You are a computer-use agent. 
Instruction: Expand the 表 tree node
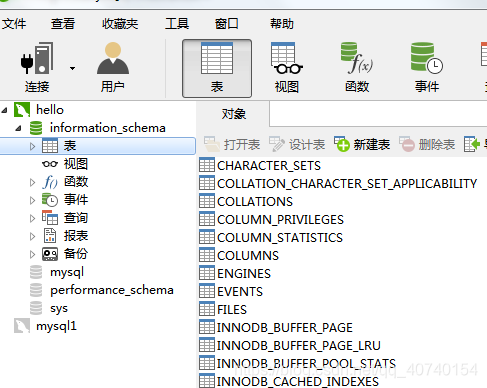32,146
